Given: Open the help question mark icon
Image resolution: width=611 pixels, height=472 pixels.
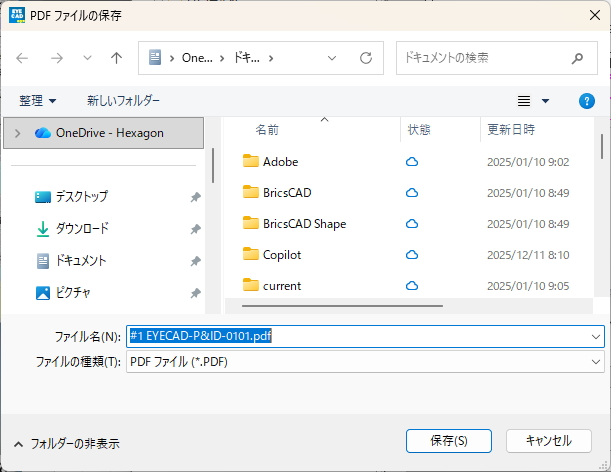Looking at the screenshot, I should 587,101.
